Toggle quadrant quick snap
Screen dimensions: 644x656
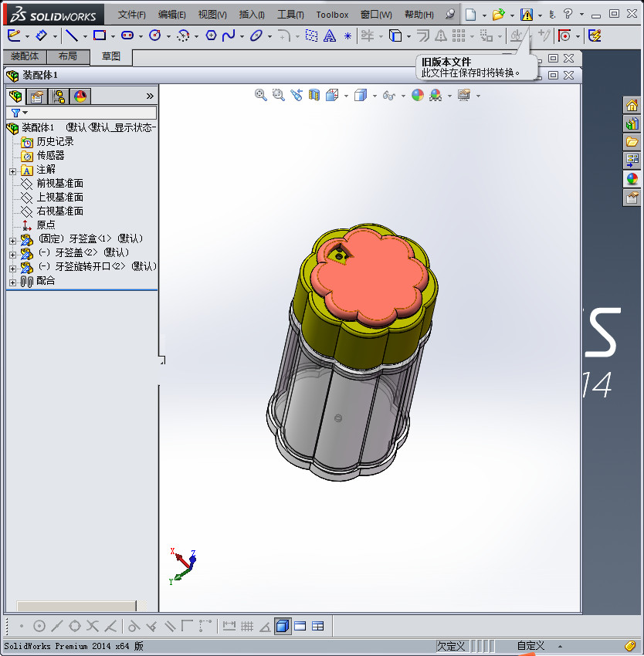click(75, 626)
